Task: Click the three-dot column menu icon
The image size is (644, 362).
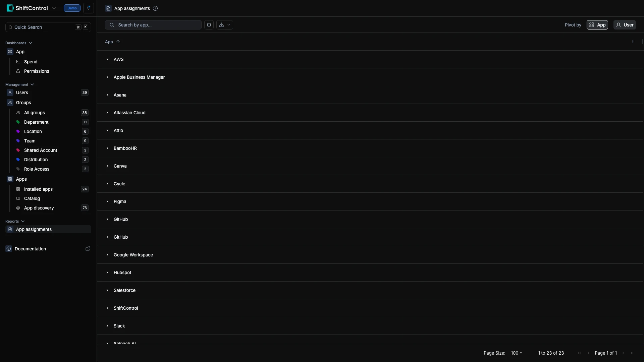Action: (x=633, y=42)
